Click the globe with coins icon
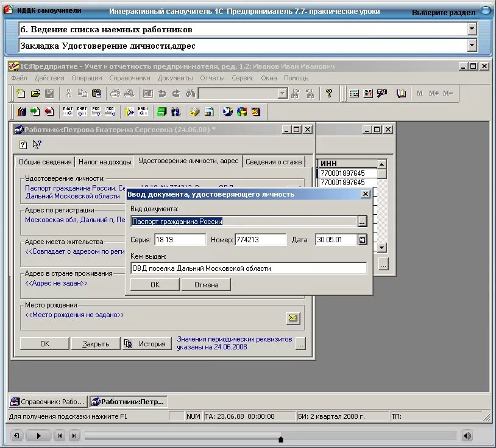Image resolution: width=496 pixels, height=448 pixels. [x=242, y=112]
